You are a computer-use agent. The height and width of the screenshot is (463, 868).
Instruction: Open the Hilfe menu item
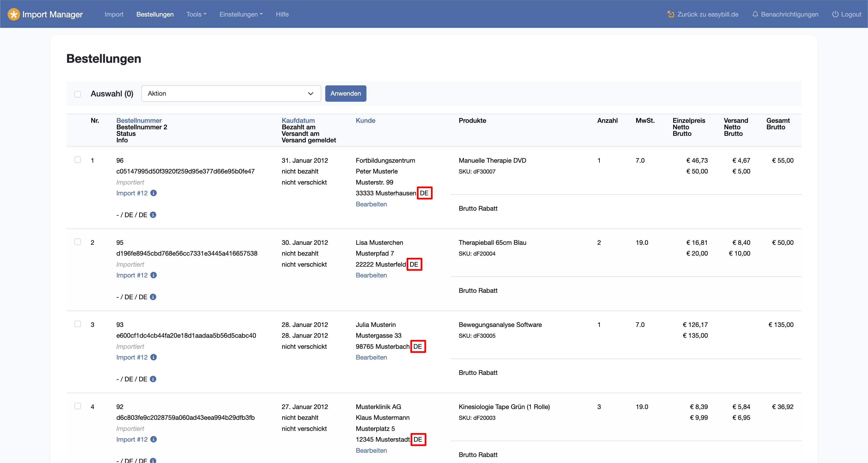pyautogui.click(x=282, y=14)
